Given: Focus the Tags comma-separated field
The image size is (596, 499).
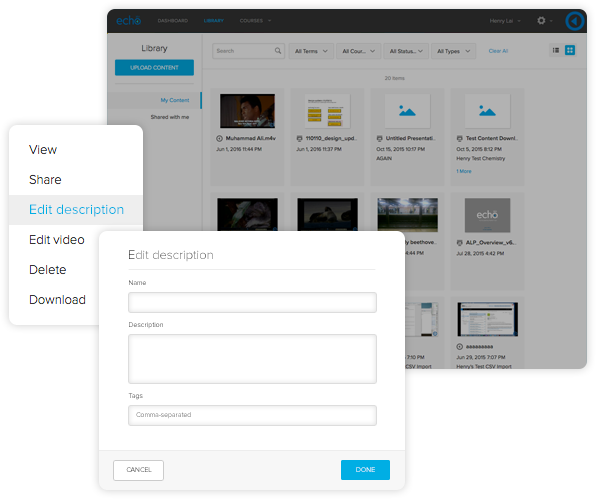Looking at the screenshot, I should coord(252,415).
